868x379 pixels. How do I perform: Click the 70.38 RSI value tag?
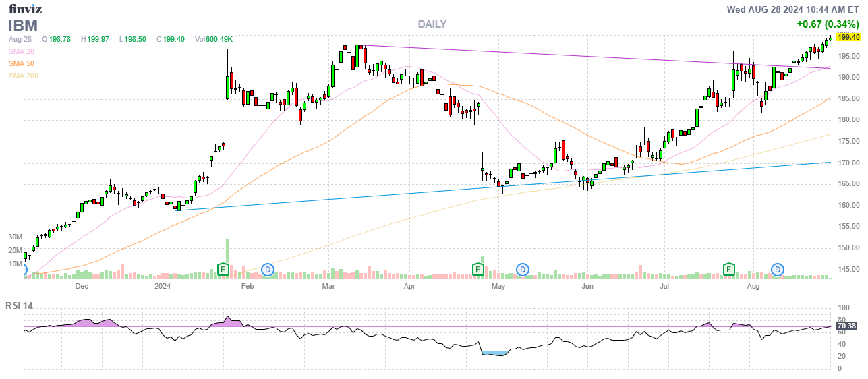846,326
